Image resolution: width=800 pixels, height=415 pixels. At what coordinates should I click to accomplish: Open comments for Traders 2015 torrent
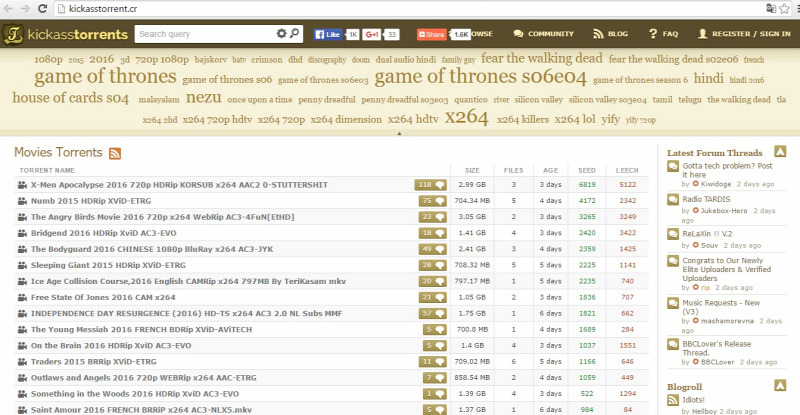point(433,361)
